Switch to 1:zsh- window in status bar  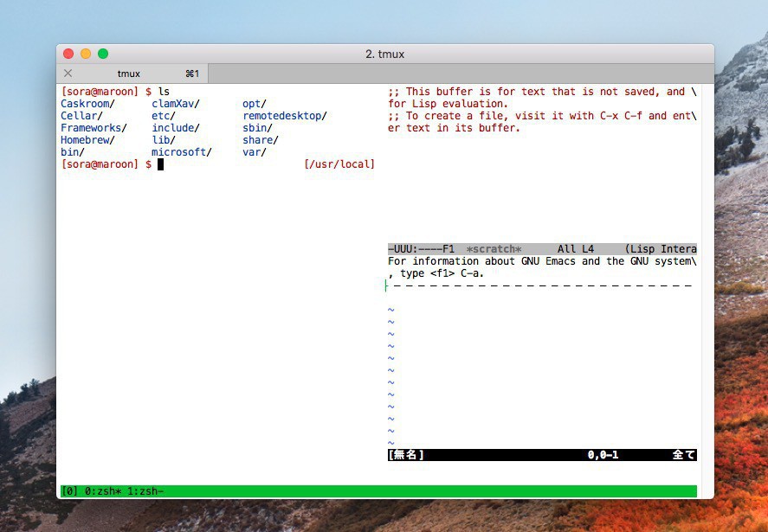point(145,491)
